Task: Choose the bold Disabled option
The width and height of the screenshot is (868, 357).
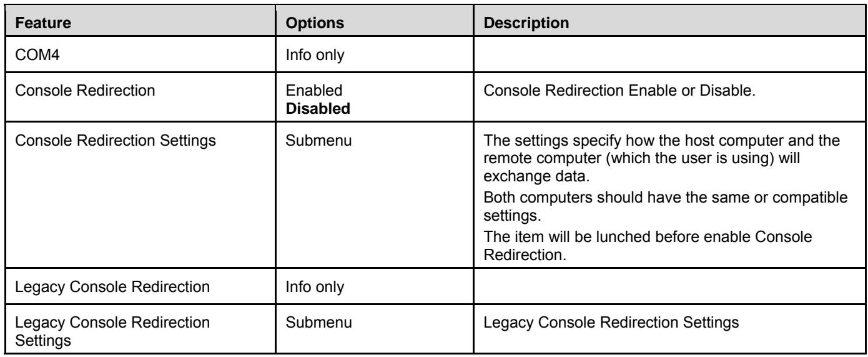Action: pos(321,108)
